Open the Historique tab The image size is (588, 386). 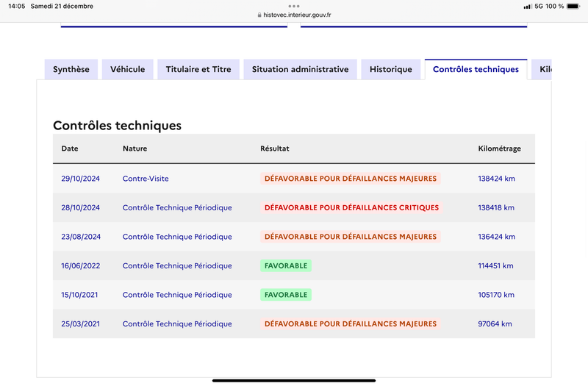coord(391,69)
